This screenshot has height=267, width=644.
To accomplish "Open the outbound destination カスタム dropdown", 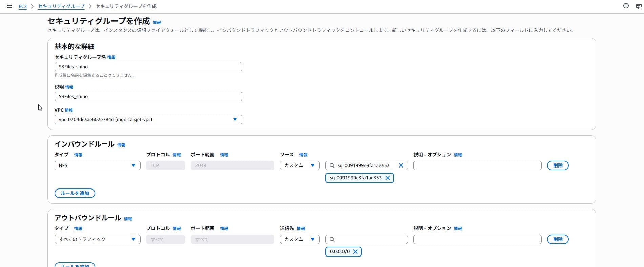I will [x=299, y=239].
